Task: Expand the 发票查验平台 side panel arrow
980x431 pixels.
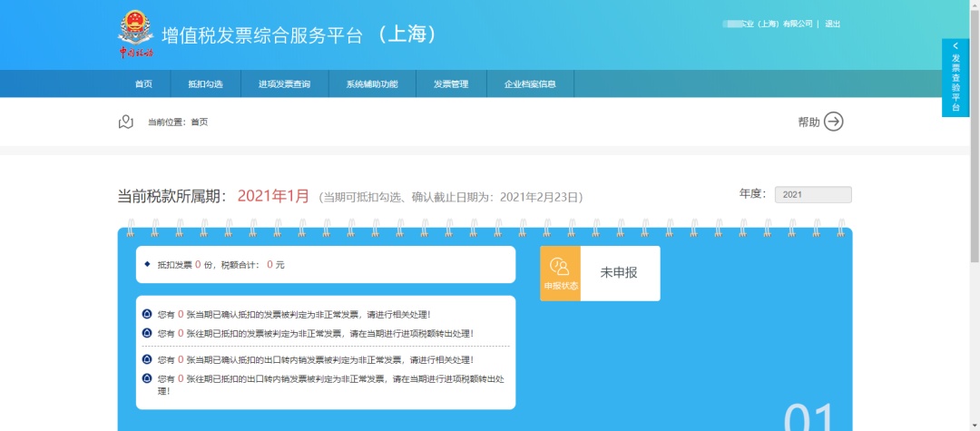Action: click(955, 45)
